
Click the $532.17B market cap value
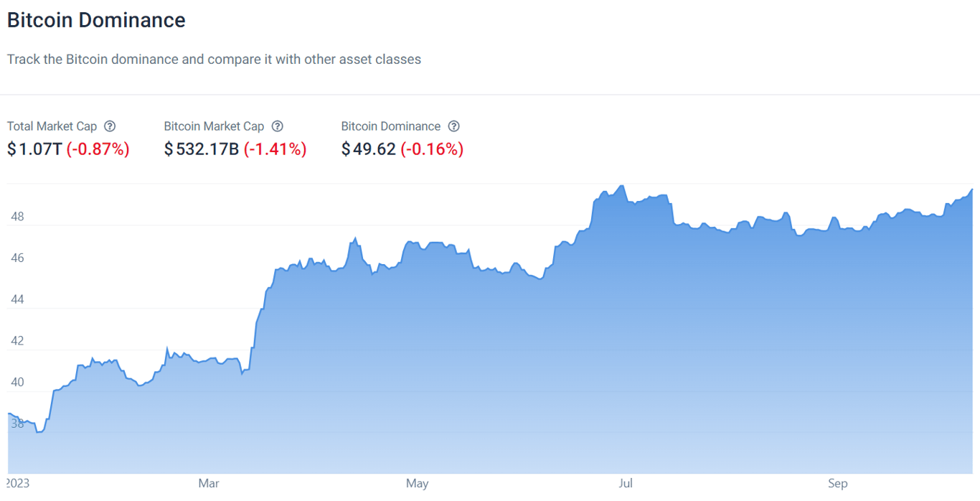202,149
